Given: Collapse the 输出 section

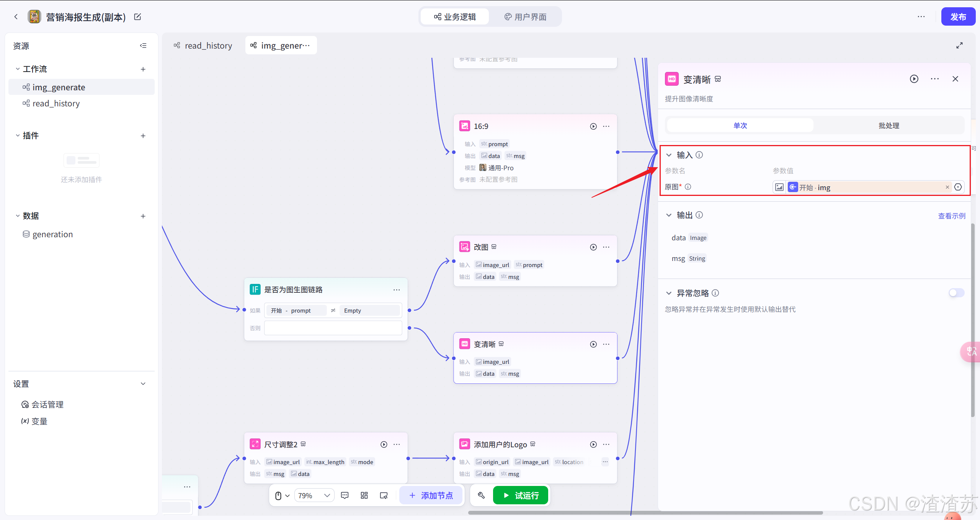Looking at the screenshot, I should 669,215.
